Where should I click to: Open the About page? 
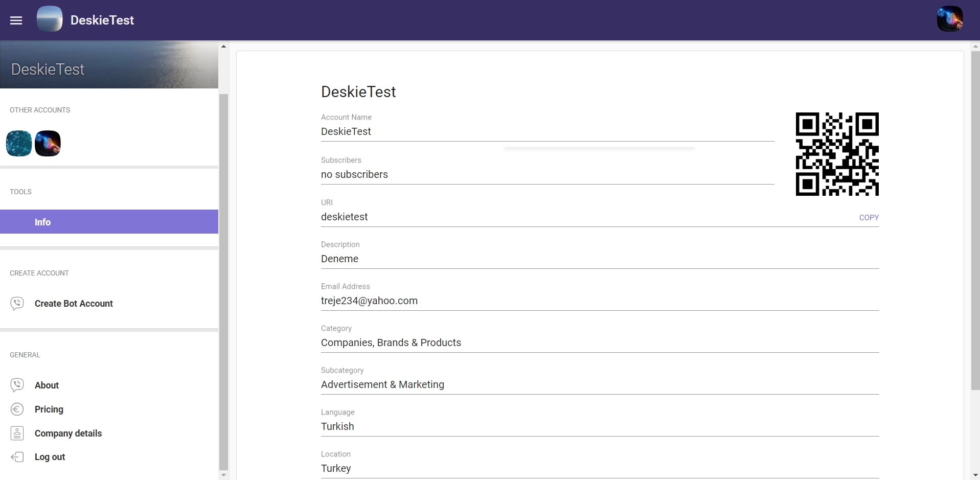pos(47,385)
